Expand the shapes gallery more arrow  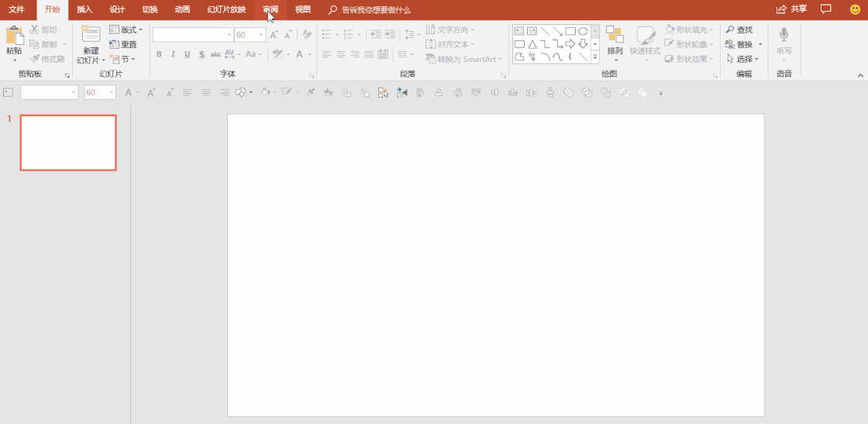pyautogui.click(x=596, y=57)
